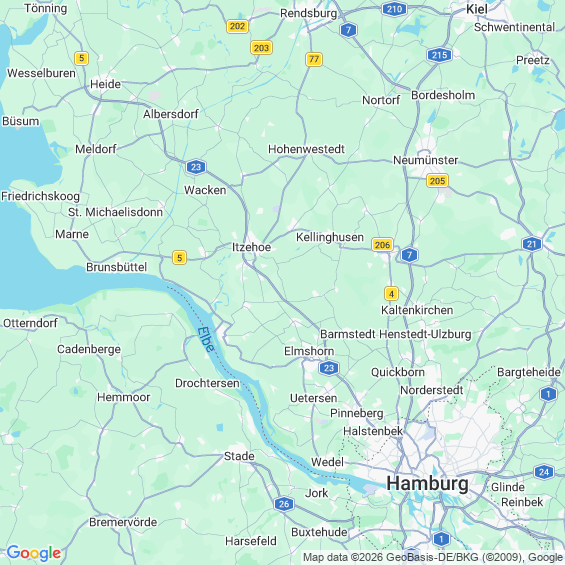This screenshot has height=565, width=565.
Task: Click the yellow 202 road shield
Action: (x=237, y=26)
